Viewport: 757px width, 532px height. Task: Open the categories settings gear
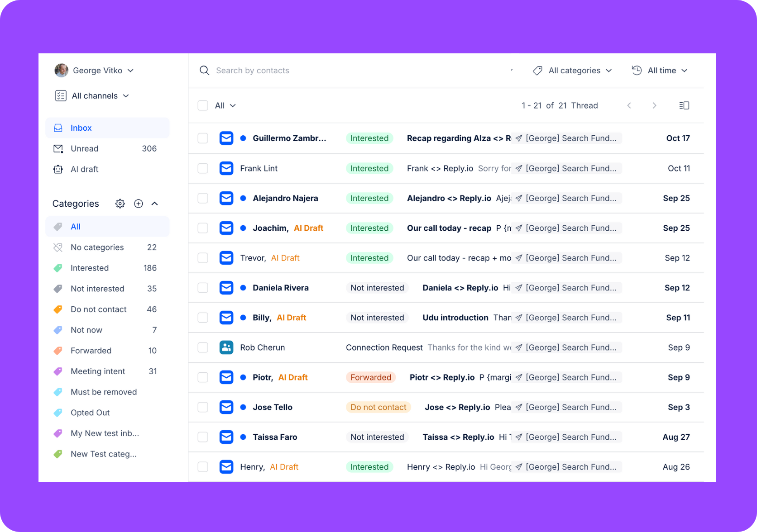point(120,204)
